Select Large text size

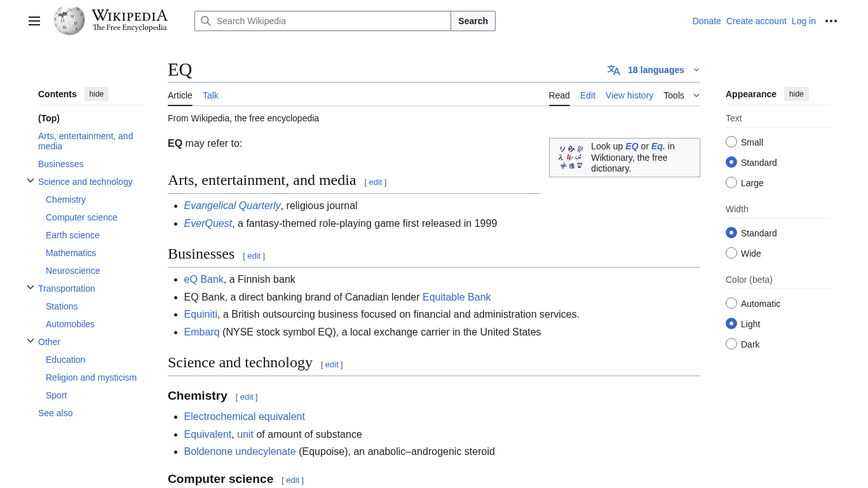point(731,182)
